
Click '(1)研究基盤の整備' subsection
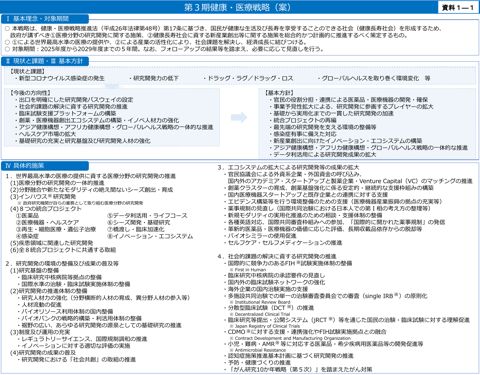click(x=34, y=270)
